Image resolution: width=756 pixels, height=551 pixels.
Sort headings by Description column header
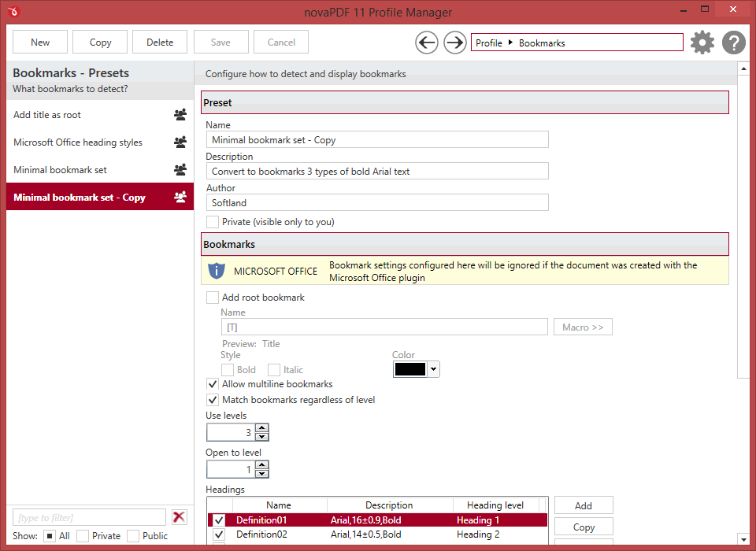[x=389, y=505]
